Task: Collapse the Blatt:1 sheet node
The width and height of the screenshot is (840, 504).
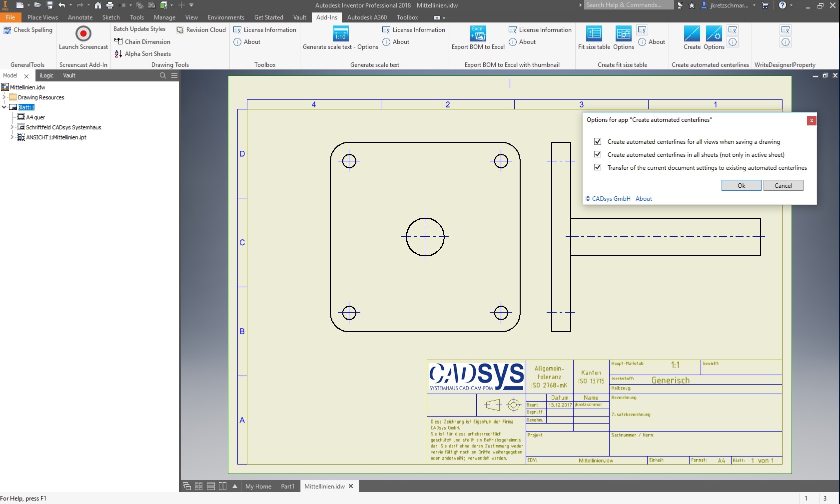Action: (x=4, y=107)
